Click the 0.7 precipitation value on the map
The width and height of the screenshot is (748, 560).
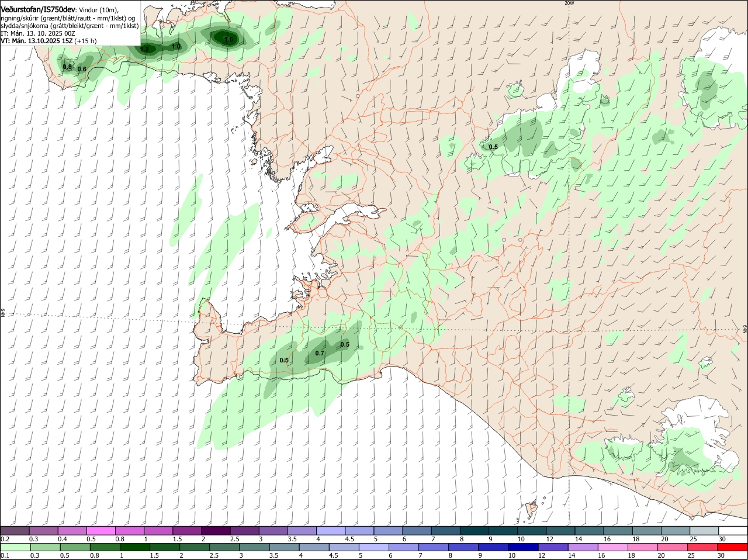click(x=320, y=353)
